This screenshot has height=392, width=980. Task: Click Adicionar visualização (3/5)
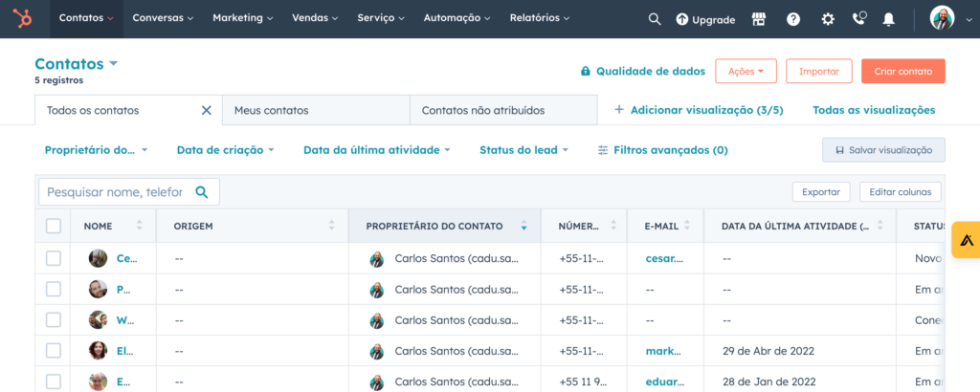coord(699,110)
